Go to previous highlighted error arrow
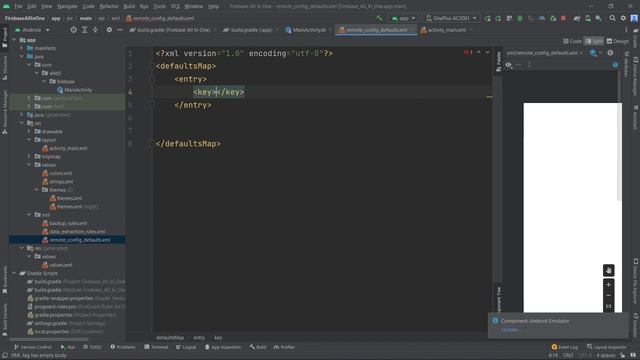The height and width of the screenshot is (360, 640). coord(479,53)
